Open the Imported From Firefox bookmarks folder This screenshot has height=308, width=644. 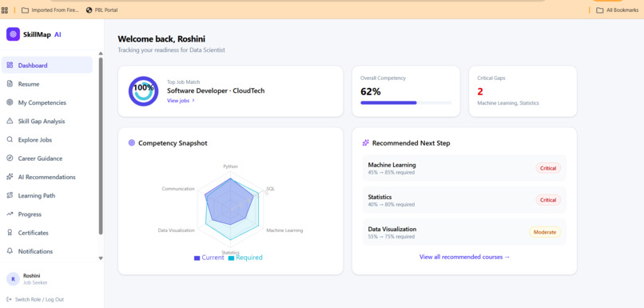pyautogui.click(x=50, y=10)
